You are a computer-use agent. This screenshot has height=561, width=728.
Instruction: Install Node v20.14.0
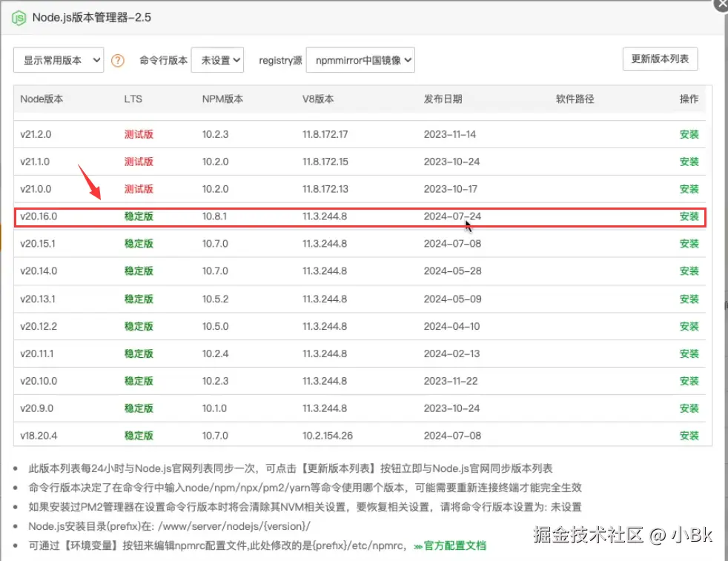(689, 271)
